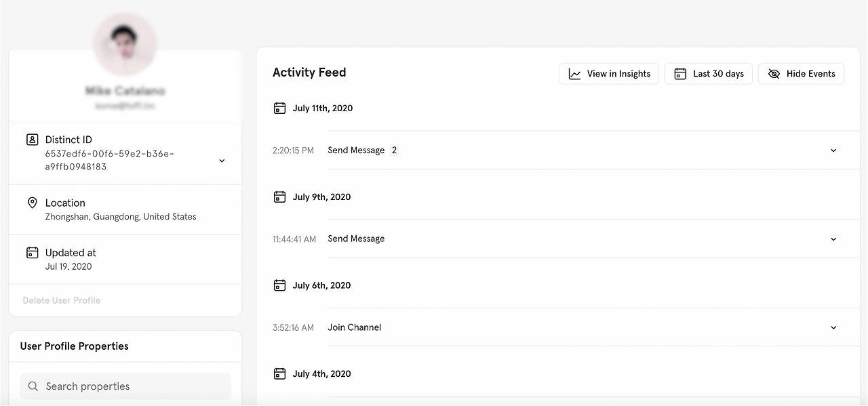
Task: Click the Location pin icon
Action: point(32,203)
